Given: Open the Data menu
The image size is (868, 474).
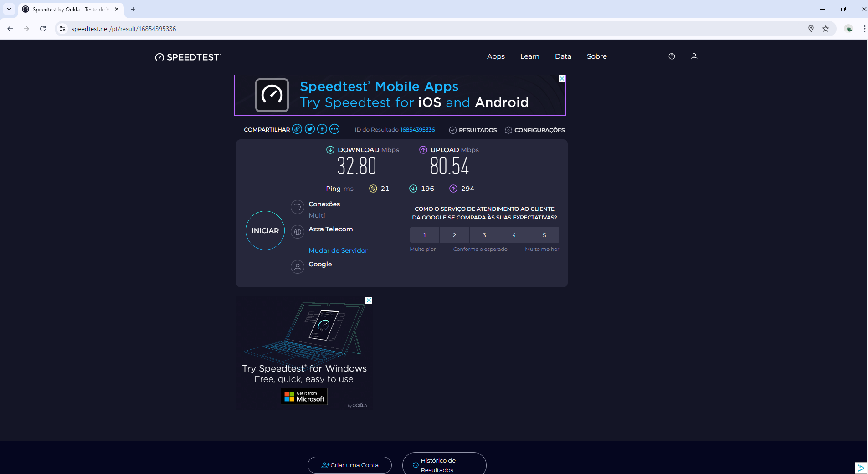Looking at the screenshot, I should coord(563,56).
